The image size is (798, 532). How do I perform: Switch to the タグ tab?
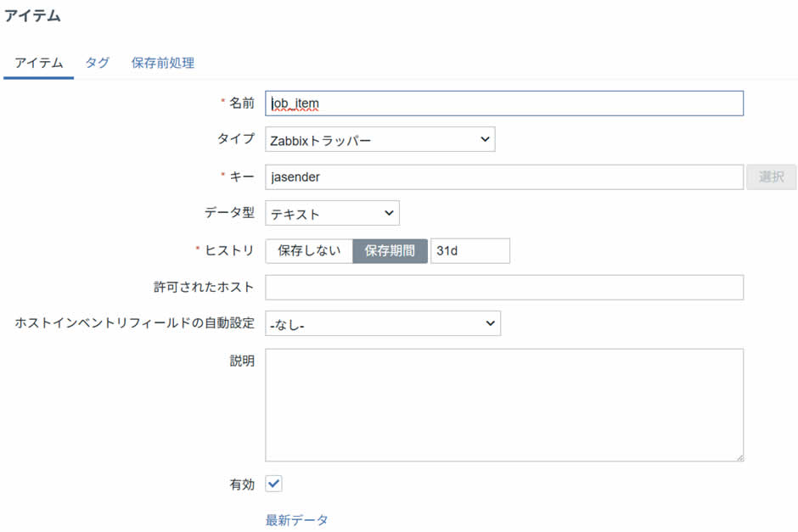pyautogui.click(x=96, y=63)
